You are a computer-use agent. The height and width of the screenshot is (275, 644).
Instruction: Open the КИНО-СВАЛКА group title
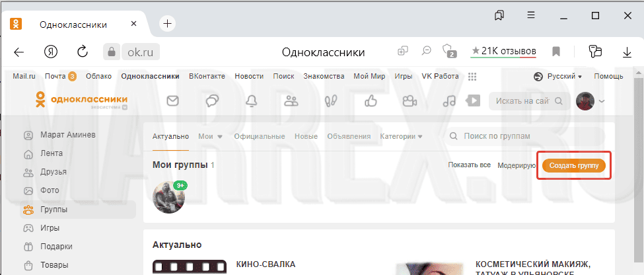266,264
